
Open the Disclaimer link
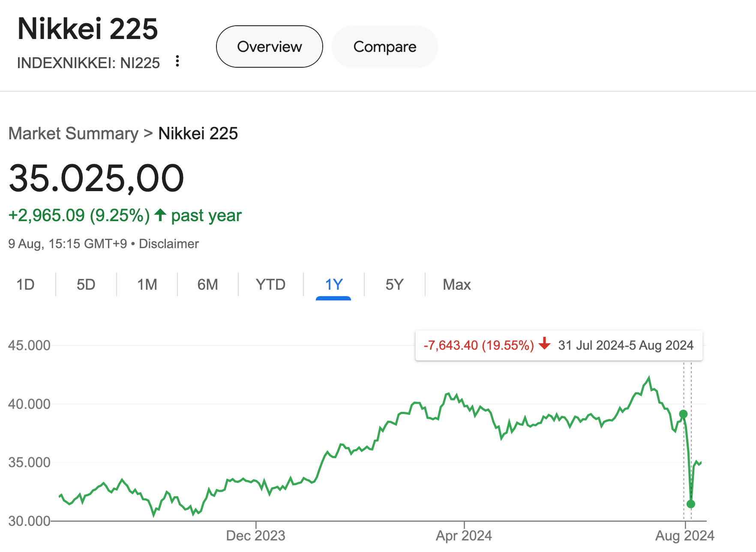click(x=169, y=244)
